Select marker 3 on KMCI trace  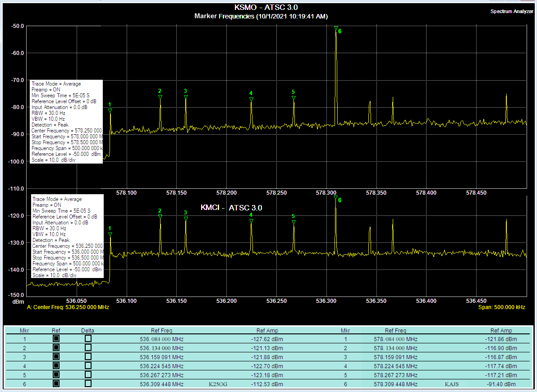click(x=186, y=219)
